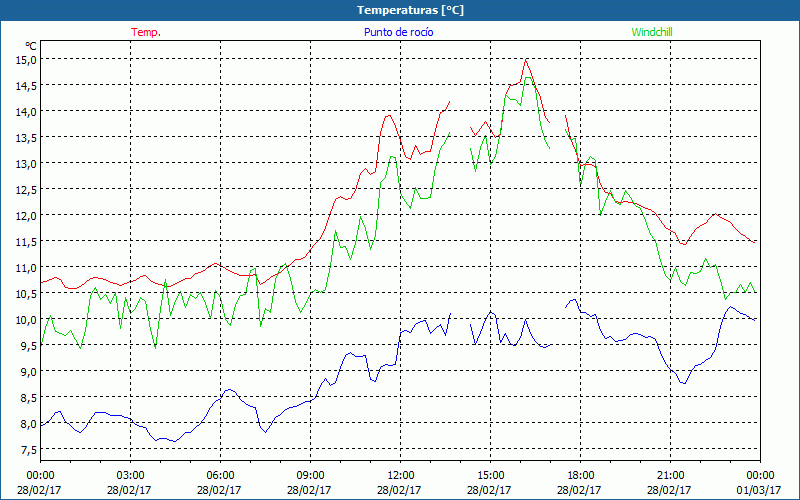This screenshot has height=500, width=800.
Task: Click the 8,5 y-axis value
Action: pos(29,398)
